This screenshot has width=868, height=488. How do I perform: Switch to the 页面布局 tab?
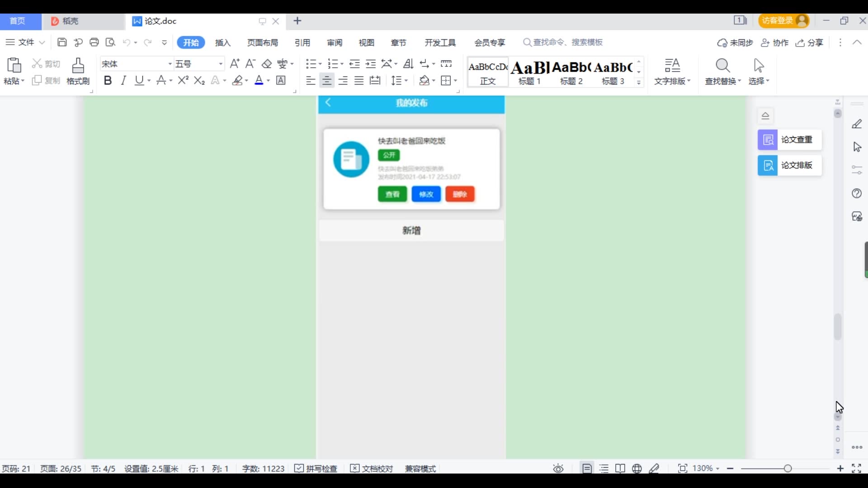[x=262, y=42]
